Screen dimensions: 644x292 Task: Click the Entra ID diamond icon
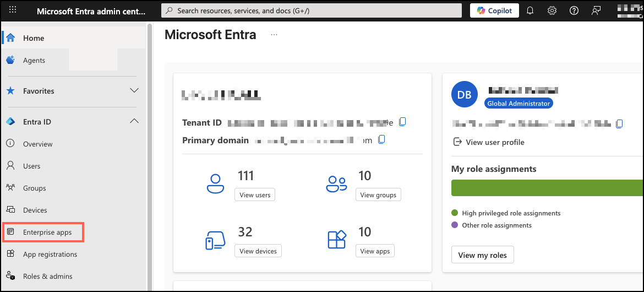click(10, 122)
